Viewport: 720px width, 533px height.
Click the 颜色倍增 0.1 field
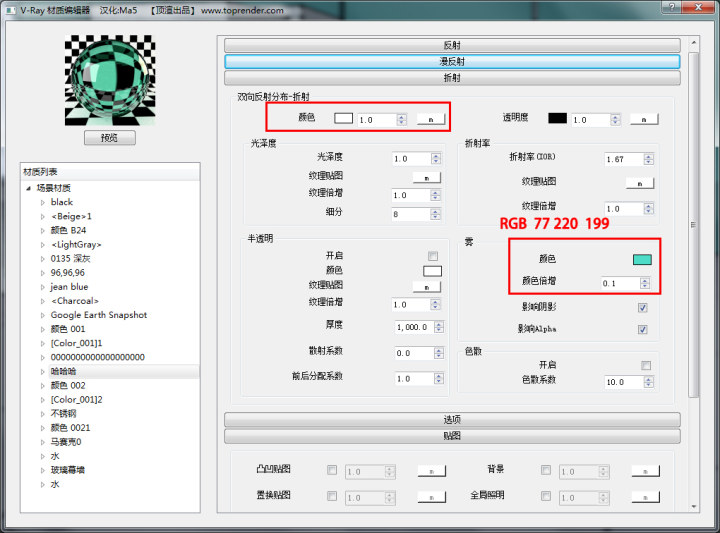point(620,284)
